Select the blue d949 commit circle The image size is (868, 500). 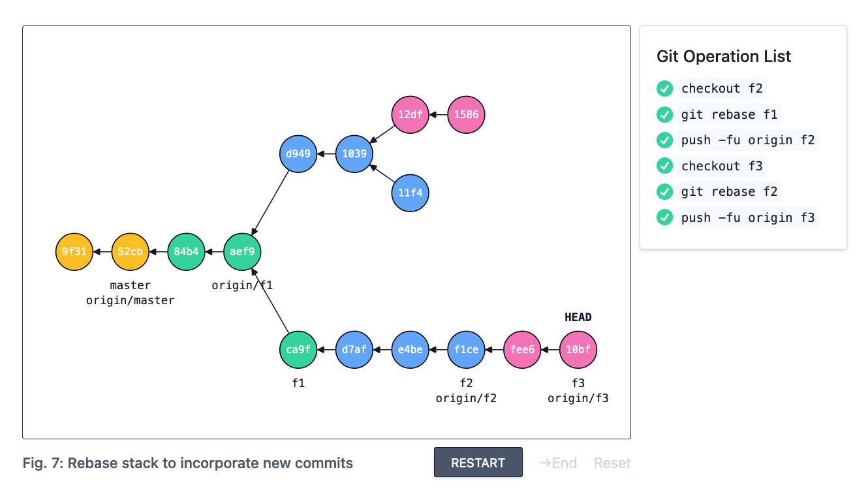pos(298,154)
